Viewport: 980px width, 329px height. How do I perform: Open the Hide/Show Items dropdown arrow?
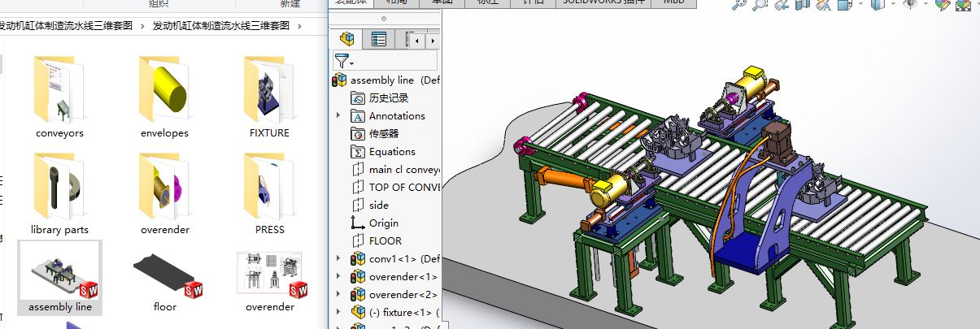point(925,6)
